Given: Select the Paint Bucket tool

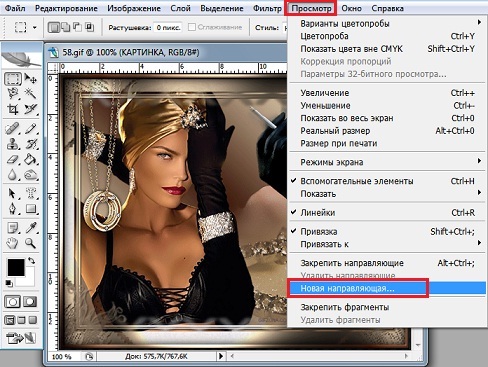Looking at the screenshot, I should tap(31, 159).
